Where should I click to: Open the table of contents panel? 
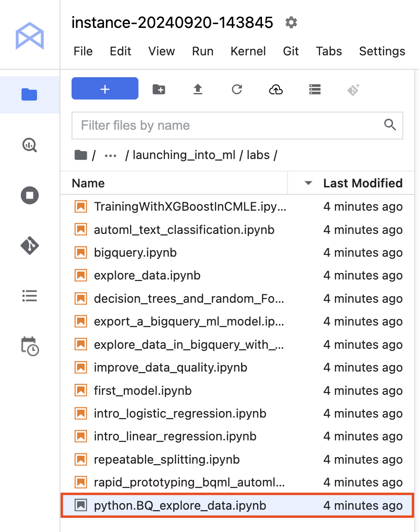click(x=29, y=296)
